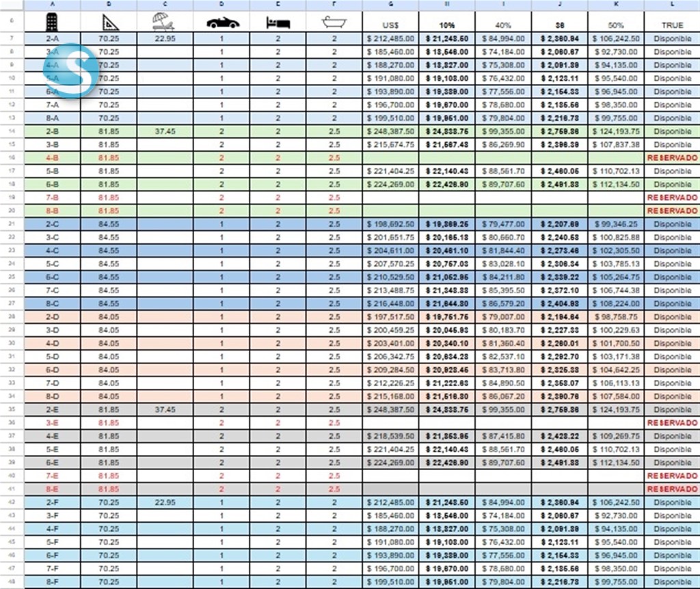Click the RESERVADO status for unit 8-E
700x589 pixels.
click(x=671, y=489)
